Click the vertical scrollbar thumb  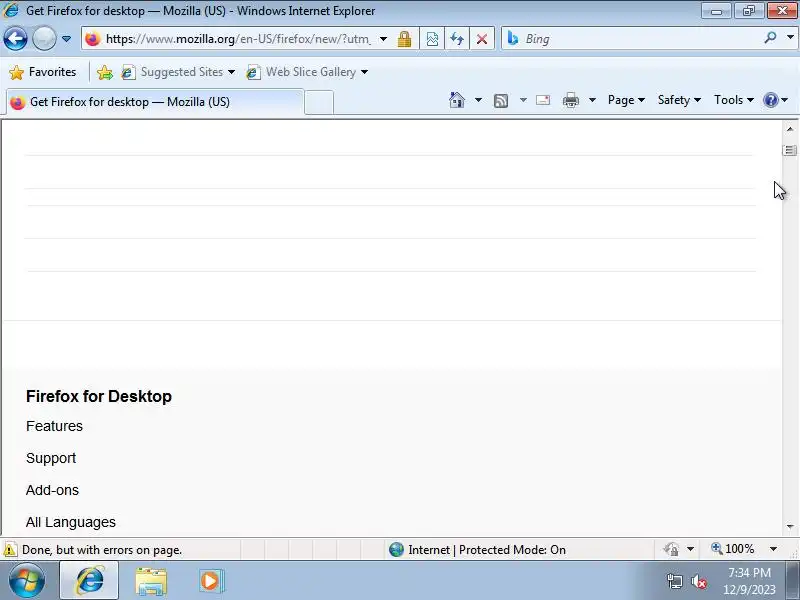790,150
